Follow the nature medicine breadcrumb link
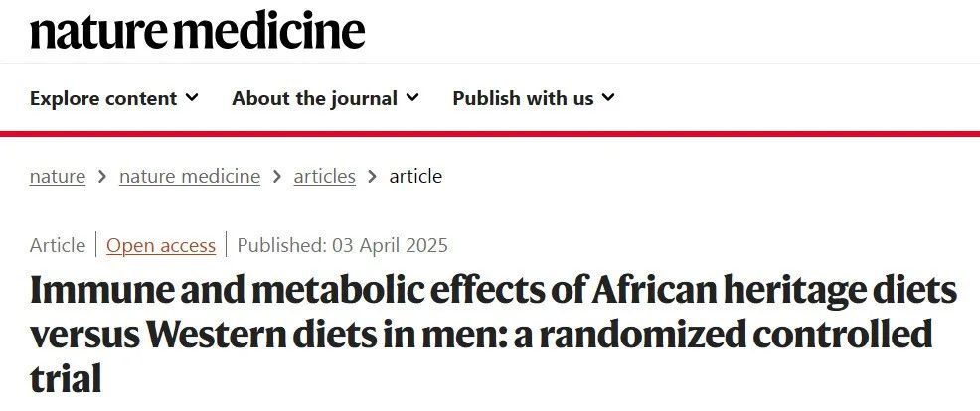The image size is (980, 411). (x=190, y=177)
